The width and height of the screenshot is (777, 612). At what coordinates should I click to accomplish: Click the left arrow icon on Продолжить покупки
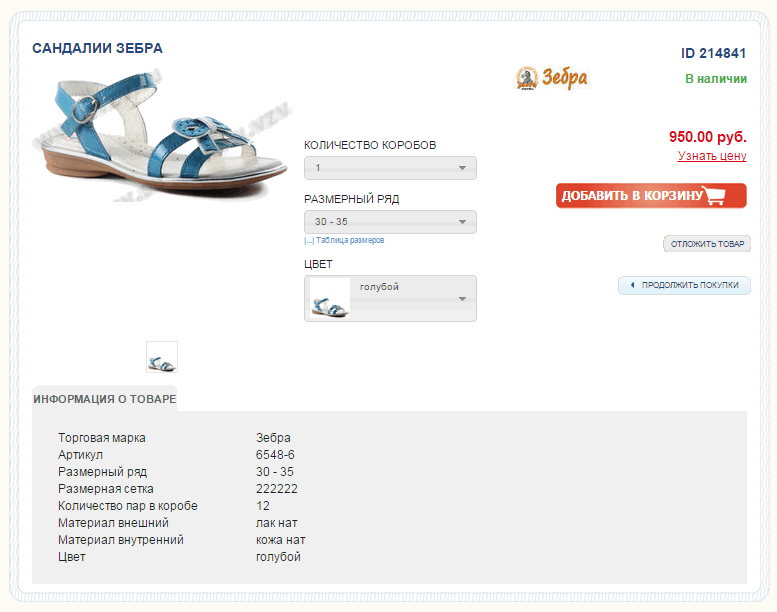632,286
